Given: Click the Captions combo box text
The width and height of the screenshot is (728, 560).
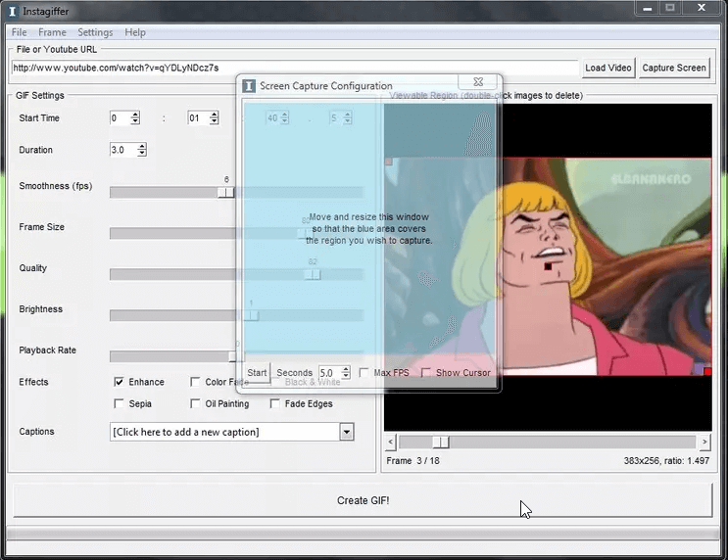Looking at the screenshot, I should click(x=225, y=432).
